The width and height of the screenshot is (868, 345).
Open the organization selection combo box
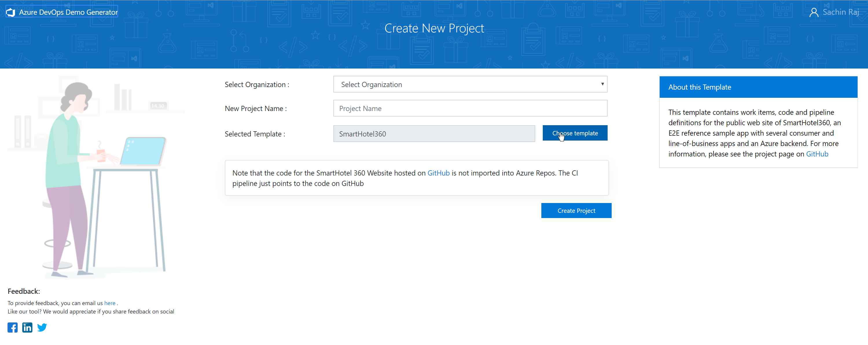(x=470, y=84)
